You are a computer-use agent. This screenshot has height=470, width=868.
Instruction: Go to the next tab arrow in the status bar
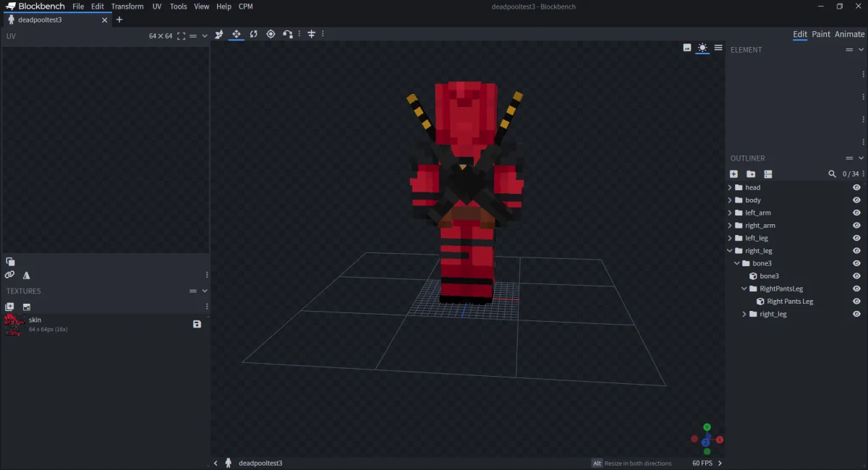(720, 463)
